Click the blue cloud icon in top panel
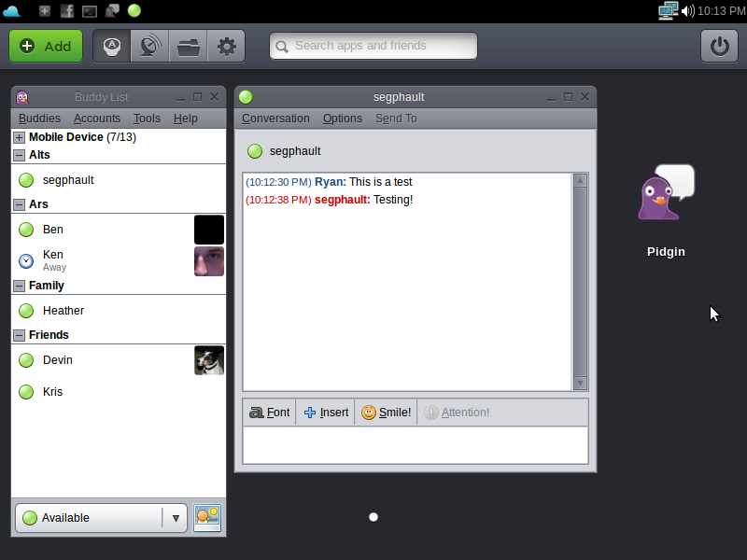The image size is (747, 560). (11, 10)
